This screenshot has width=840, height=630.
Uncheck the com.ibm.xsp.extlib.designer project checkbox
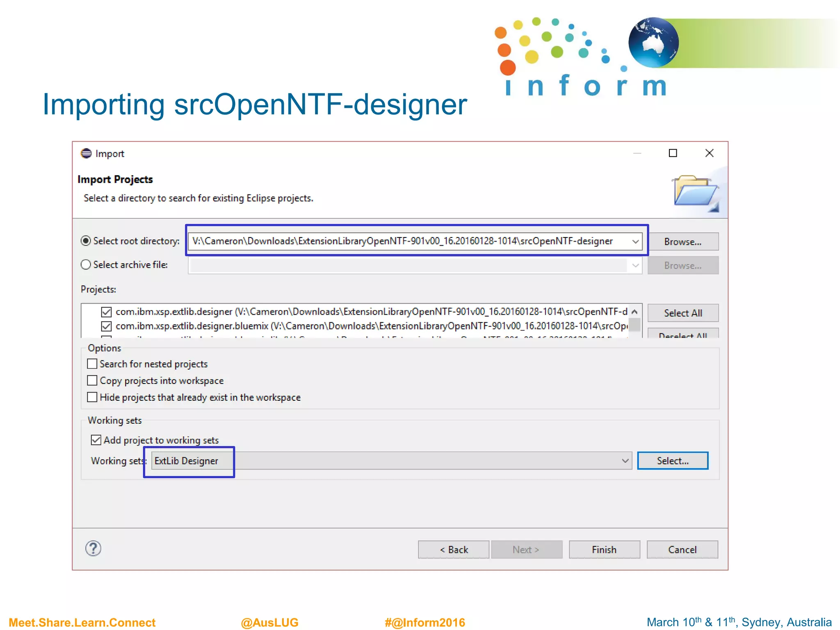[106, 312]
